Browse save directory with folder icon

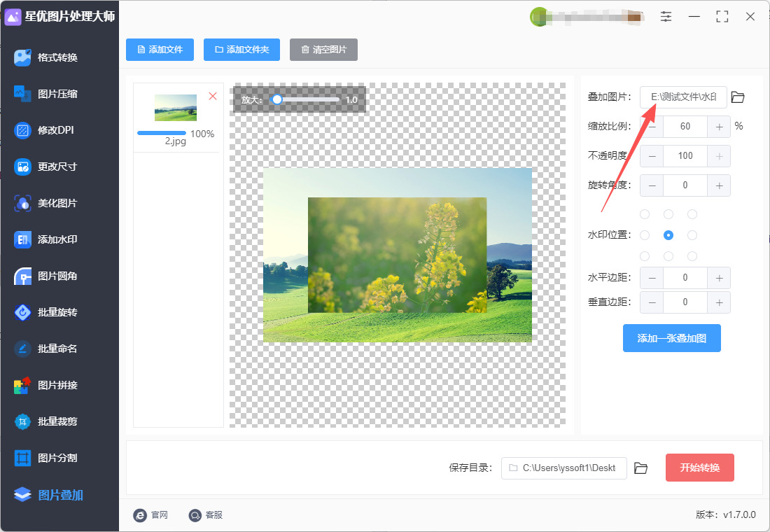pos(640,468)
